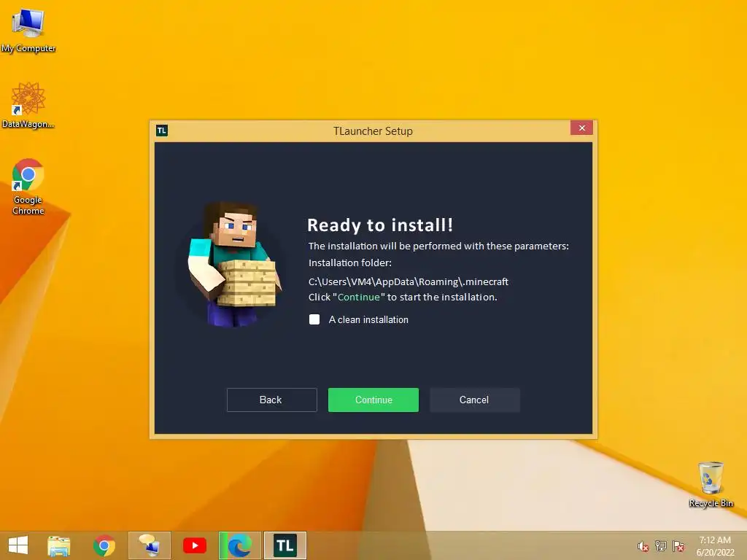Open Microsoft Edge from taskbar
Screen dimensions: 747x560
click(239, 545)
